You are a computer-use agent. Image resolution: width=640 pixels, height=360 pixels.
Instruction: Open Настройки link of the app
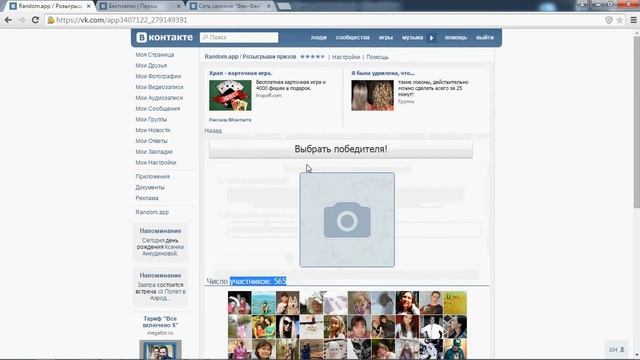coord(346,57)
